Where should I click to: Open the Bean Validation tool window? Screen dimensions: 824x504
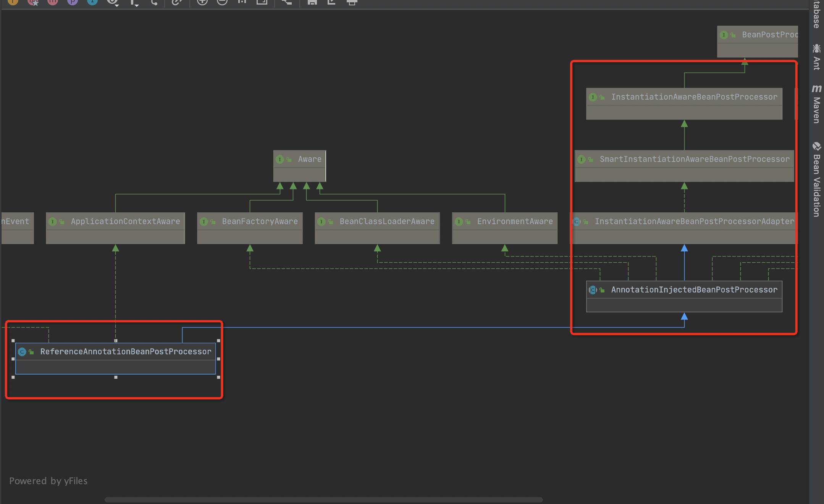pyautogui.click(x=816, y=179)
